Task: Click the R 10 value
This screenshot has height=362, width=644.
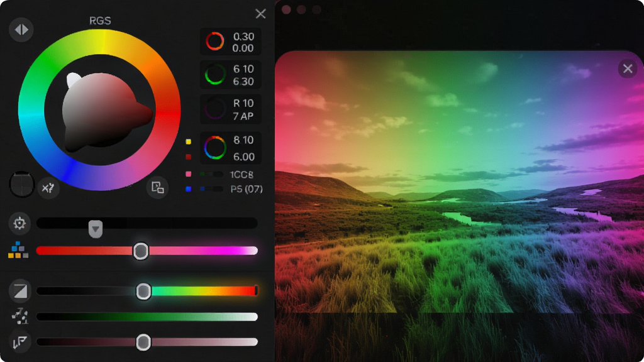Action: click(x=243, y=103)
